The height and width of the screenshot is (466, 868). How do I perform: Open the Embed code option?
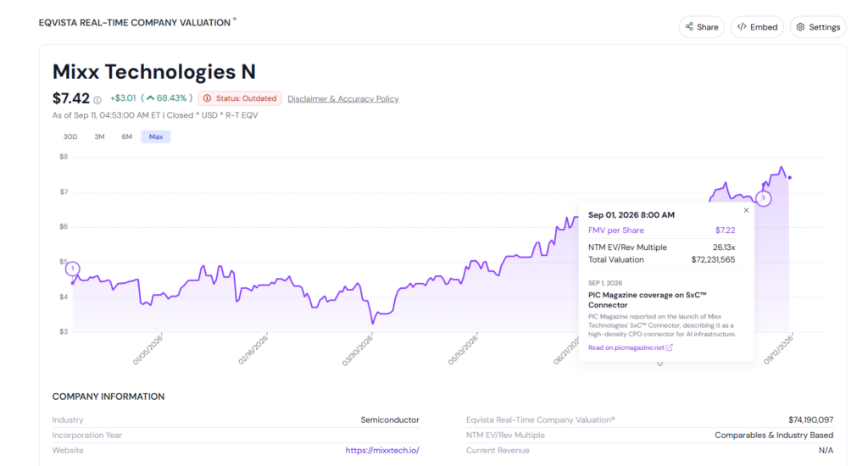coord(757,27)
